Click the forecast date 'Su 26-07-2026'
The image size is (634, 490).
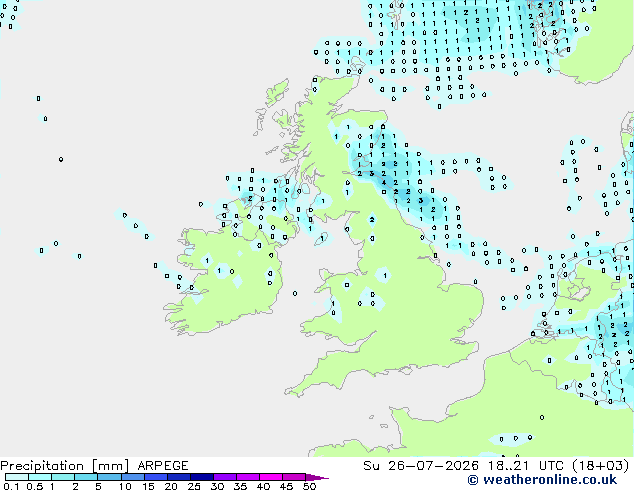click(421, 466)
